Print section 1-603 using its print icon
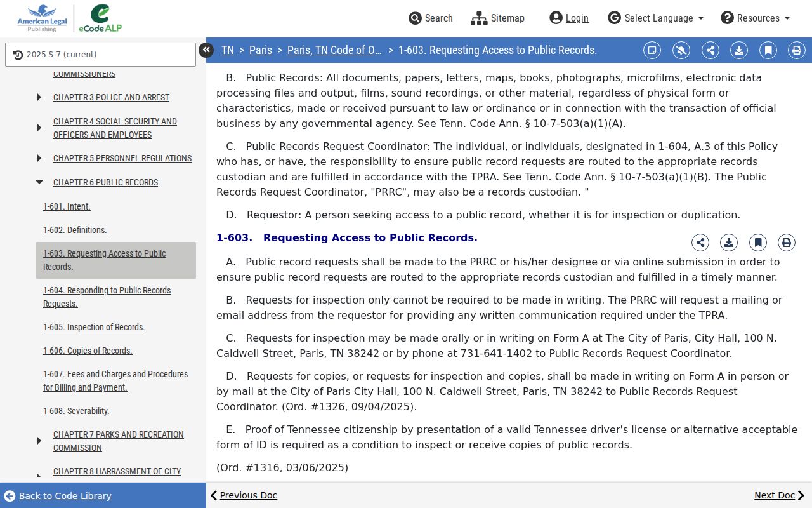 click(787, 243)
